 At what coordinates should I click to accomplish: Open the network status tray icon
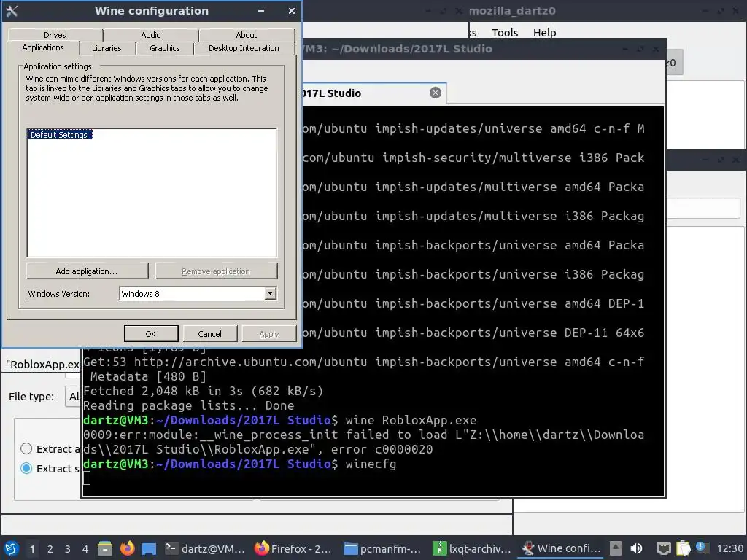(x=663, y=548)
